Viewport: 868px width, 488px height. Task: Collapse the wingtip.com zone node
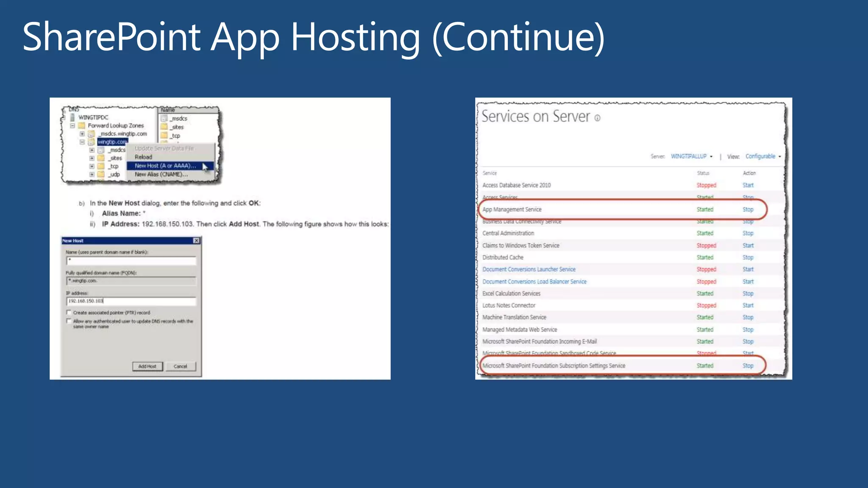pos(82,142)
